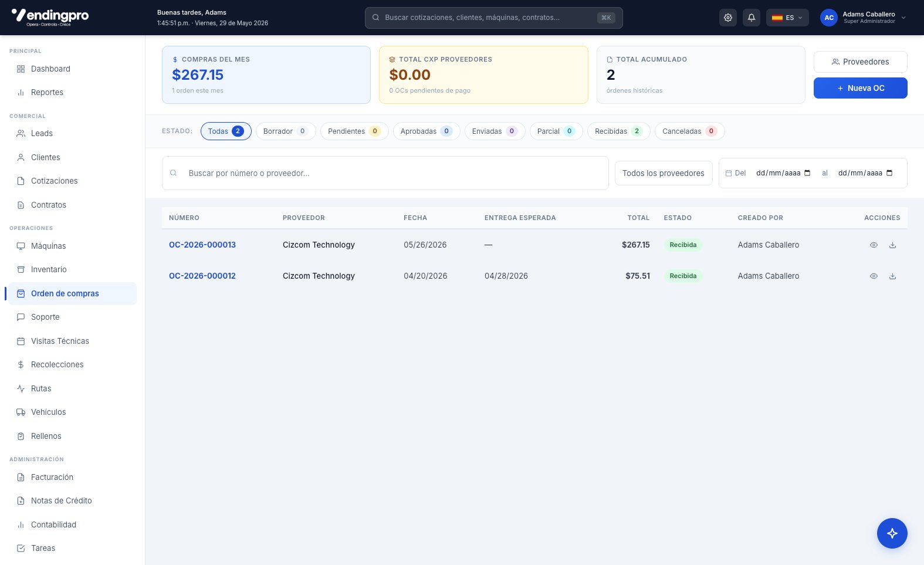Open Notas de Crédito in sidebar
The width and height of the screenshot is (924, 565).
pyautogui.click(x=73, y=501)
